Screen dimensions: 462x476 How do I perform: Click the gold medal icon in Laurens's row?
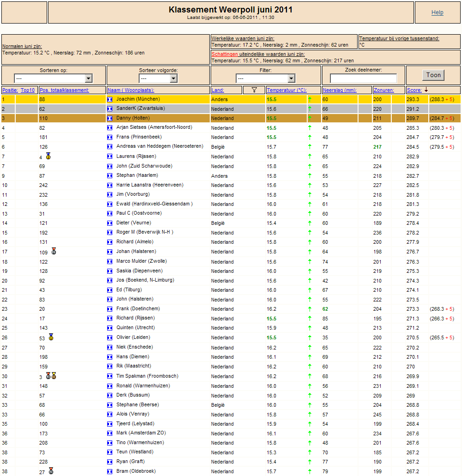click(48, 156)
